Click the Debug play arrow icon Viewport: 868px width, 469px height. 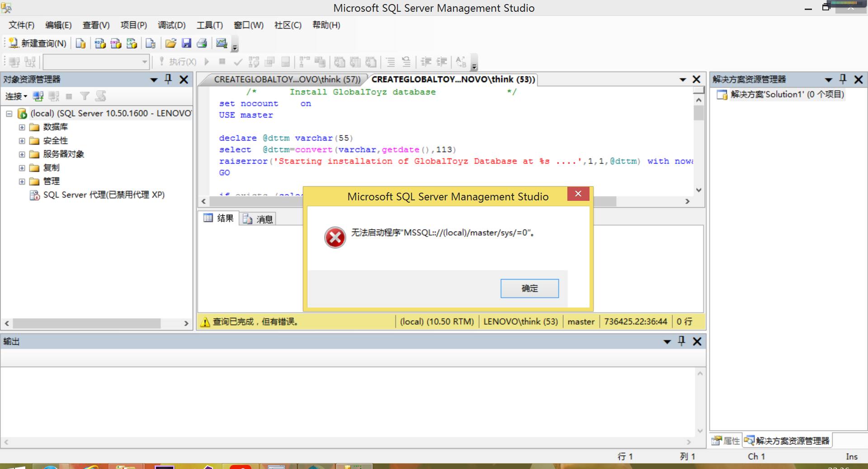pyautogui.click(x=207, y=62)
